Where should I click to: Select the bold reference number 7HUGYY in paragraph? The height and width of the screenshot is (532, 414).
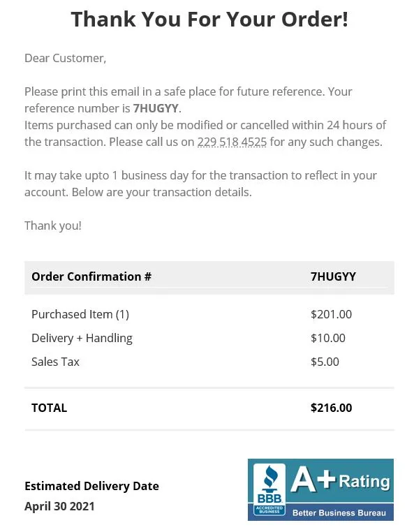tap(156, 108)
